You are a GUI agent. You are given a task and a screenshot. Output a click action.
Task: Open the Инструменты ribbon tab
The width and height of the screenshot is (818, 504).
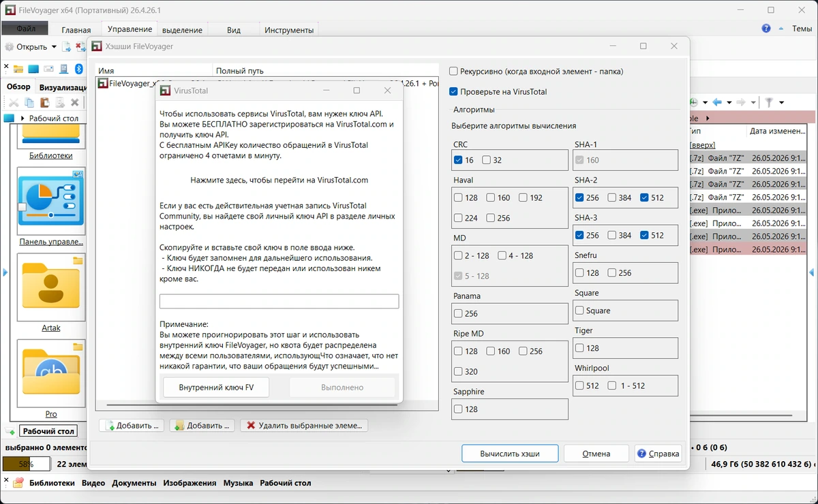coord(289,29)
